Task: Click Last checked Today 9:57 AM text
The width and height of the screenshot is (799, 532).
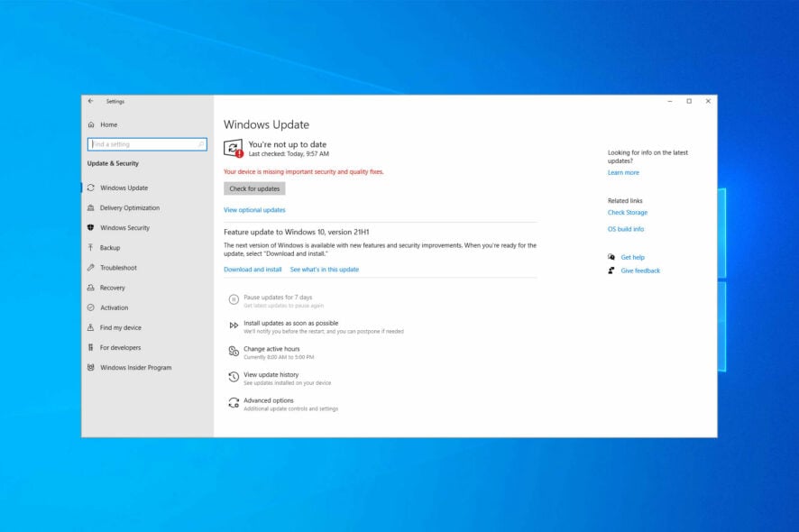Action: tap(289, 154)
